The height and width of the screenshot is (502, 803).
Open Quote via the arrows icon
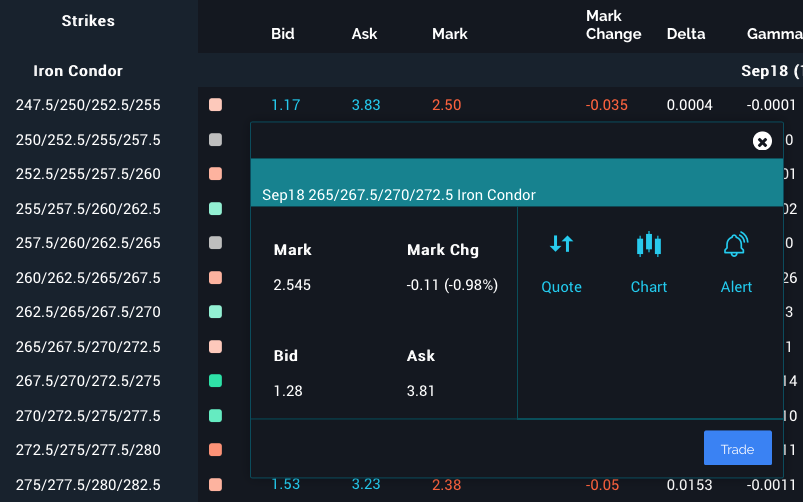coord(561,244)
